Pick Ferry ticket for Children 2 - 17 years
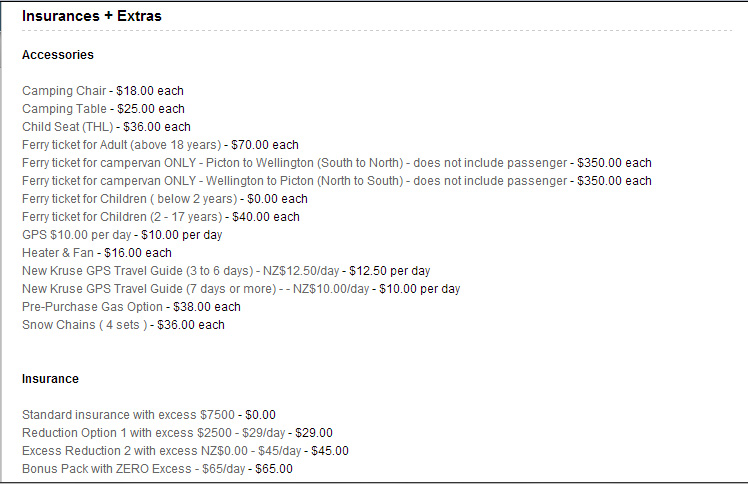The height and width of the screenshot is (484, 748). click(122, 217)
